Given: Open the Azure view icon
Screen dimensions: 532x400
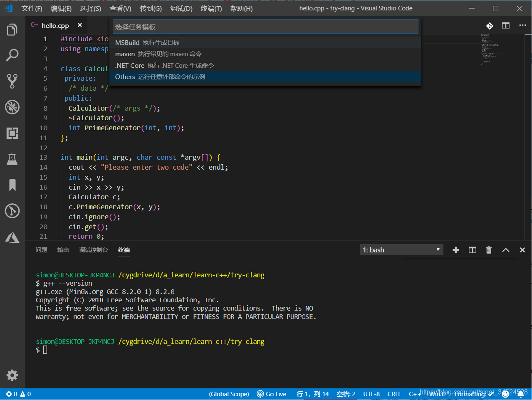Looking at the screenshot, I should click(x=12, y=237).
